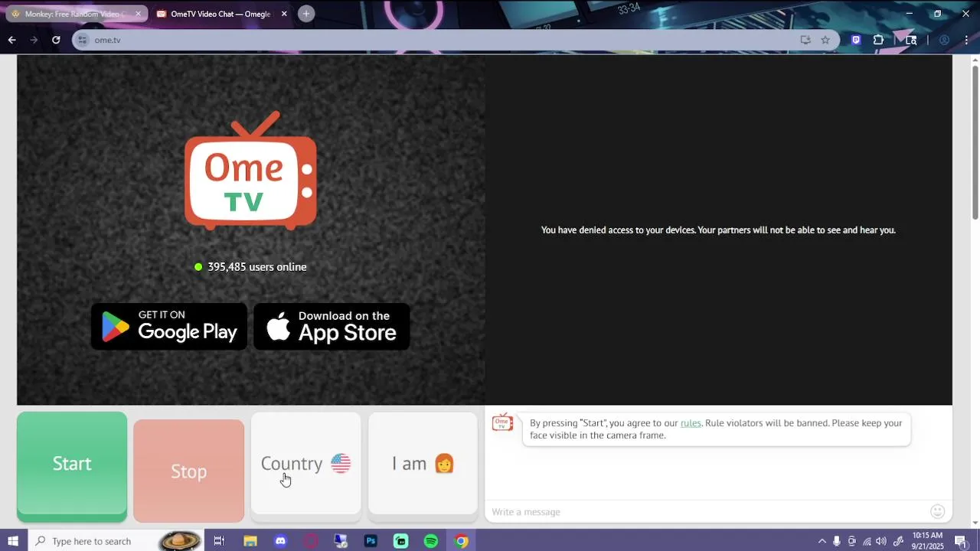
Task: Close the OmeTV Video Chat tab
Action: click(284, 14)
